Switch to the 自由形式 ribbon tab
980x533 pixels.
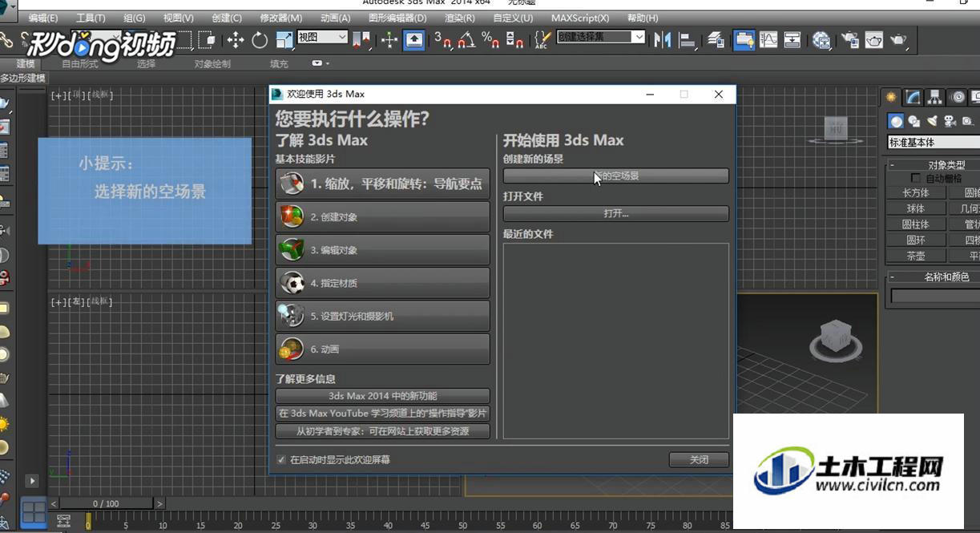click(x=80, y=63)
